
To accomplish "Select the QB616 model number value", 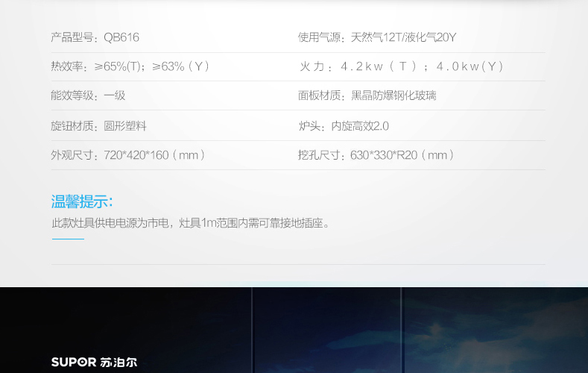I will (x=121, y=37).
